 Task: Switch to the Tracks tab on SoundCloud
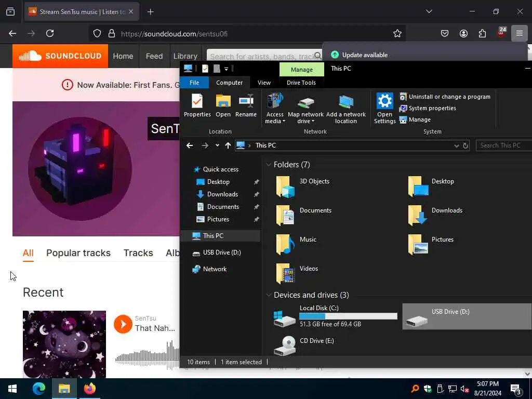(138, 253)
